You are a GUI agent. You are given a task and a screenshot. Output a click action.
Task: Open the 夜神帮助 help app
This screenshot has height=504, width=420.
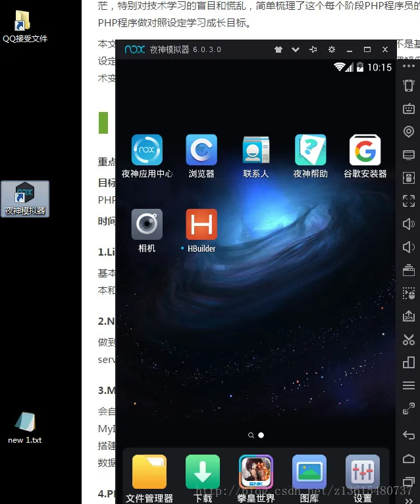click(x=311, y=150)
